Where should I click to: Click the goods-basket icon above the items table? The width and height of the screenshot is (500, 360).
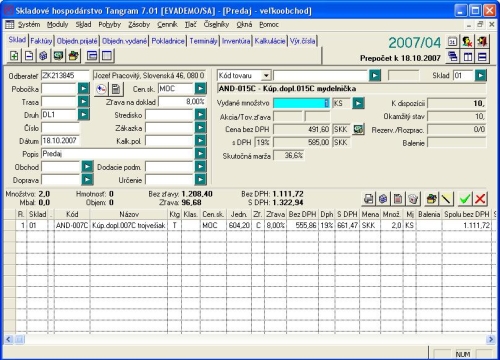[431, 199]
